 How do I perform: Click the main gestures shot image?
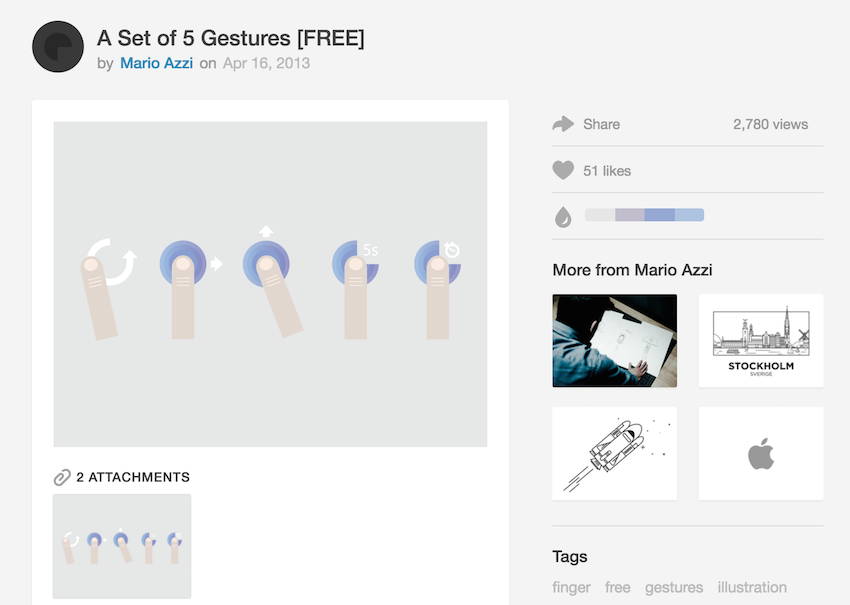[270, 284]
